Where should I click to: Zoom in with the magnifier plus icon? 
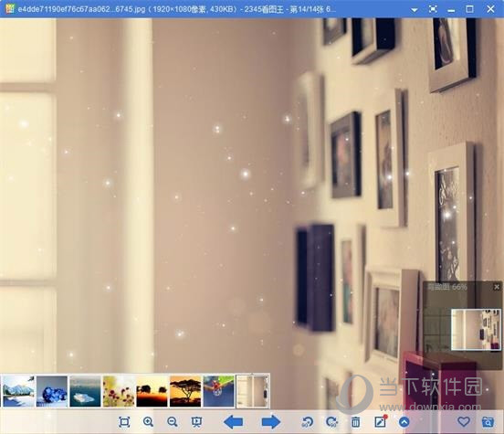pos(148,422)
